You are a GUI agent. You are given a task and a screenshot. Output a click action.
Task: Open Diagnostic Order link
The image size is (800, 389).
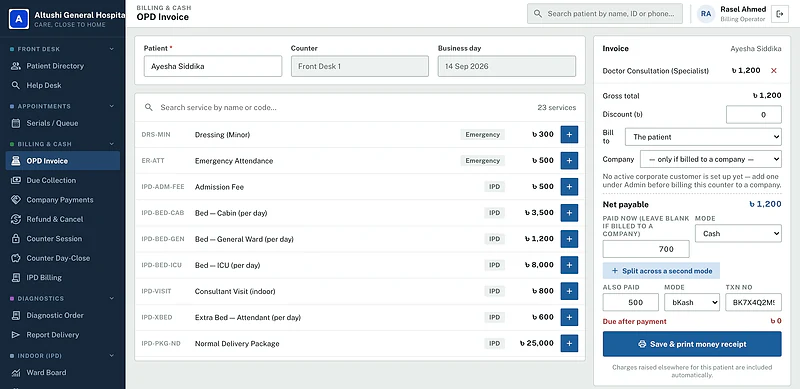(63, 315)
